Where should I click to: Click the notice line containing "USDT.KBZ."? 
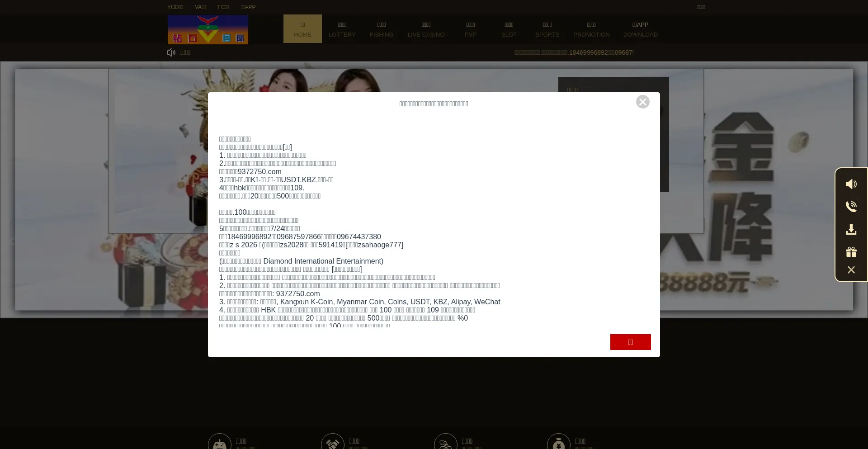[276, 180]
